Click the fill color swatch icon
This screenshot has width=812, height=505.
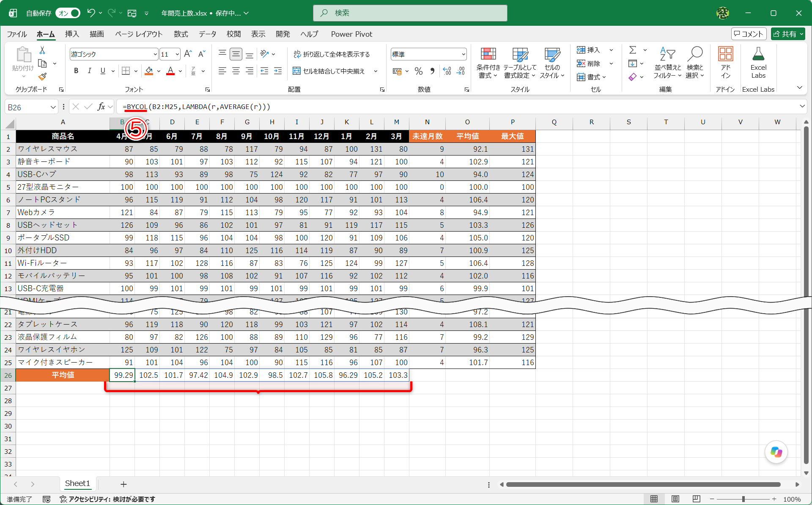coord(149,71)
